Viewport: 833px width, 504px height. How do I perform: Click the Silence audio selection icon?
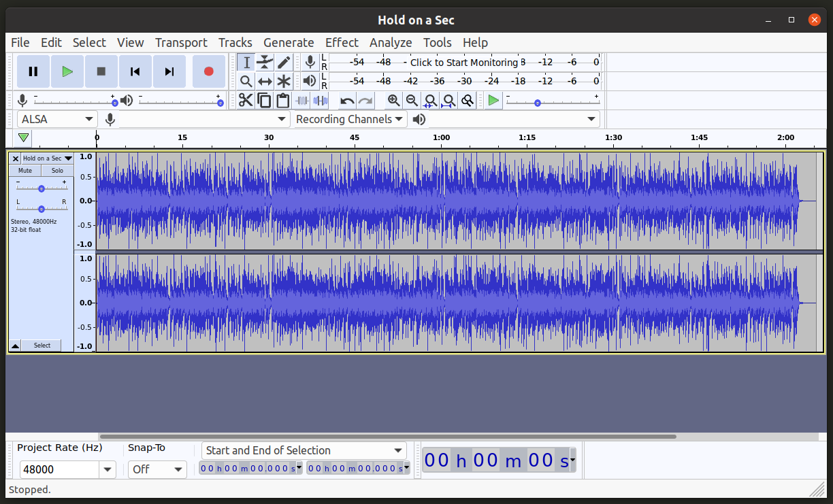tap(321, 100)
